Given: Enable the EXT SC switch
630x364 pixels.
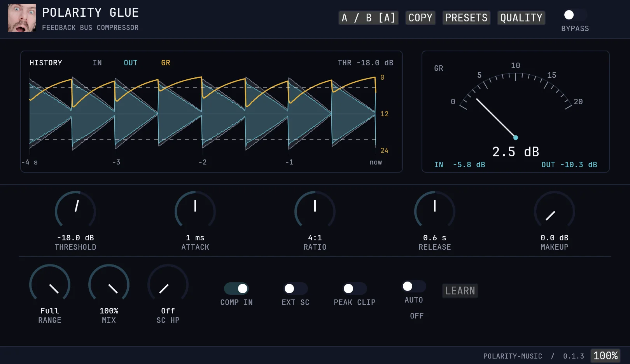Looking at the screenshot, I should [296, 289].
